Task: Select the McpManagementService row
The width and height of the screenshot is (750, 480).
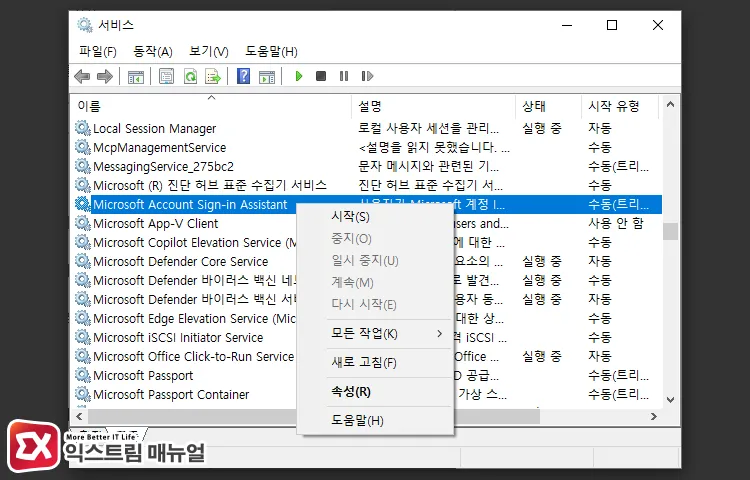Action: (x=367, y=147)
